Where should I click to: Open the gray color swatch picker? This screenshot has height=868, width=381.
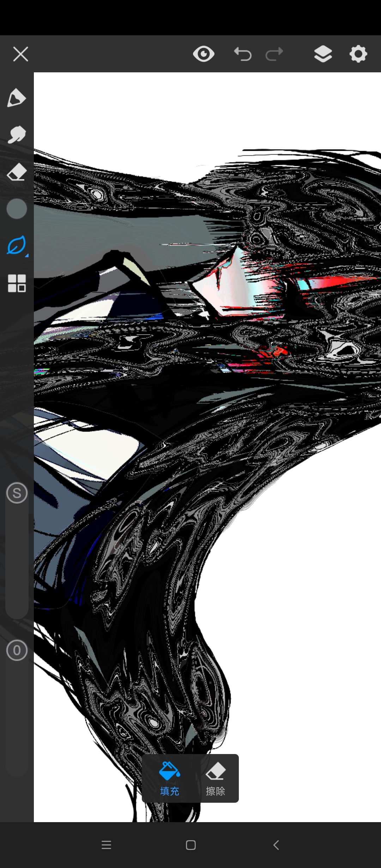point(17,209)
